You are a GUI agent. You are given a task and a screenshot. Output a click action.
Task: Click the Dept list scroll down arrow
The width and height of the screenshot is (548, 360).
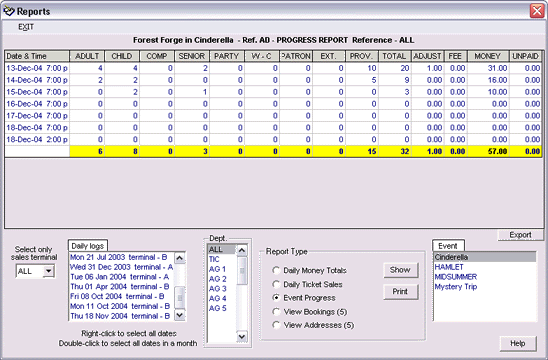(242, 337)
